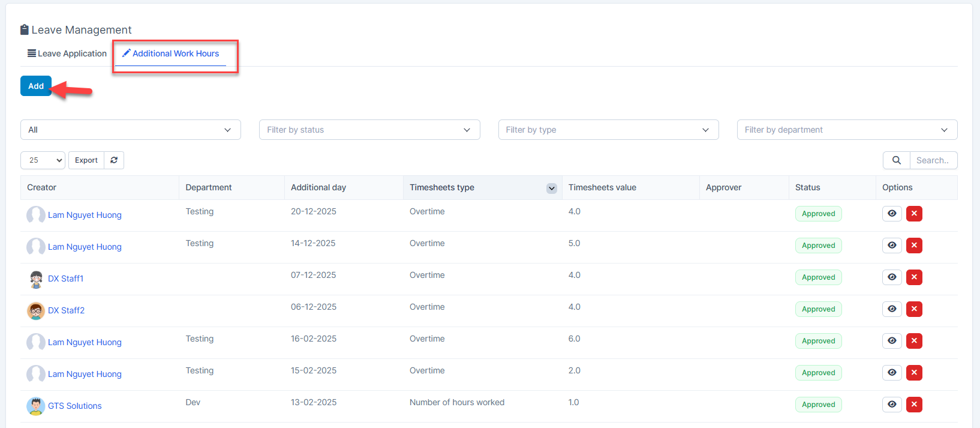Click DX Staff2's avatar image
Image resolution: width=980 pixels, height=428 pixels.
coord(36,310)
